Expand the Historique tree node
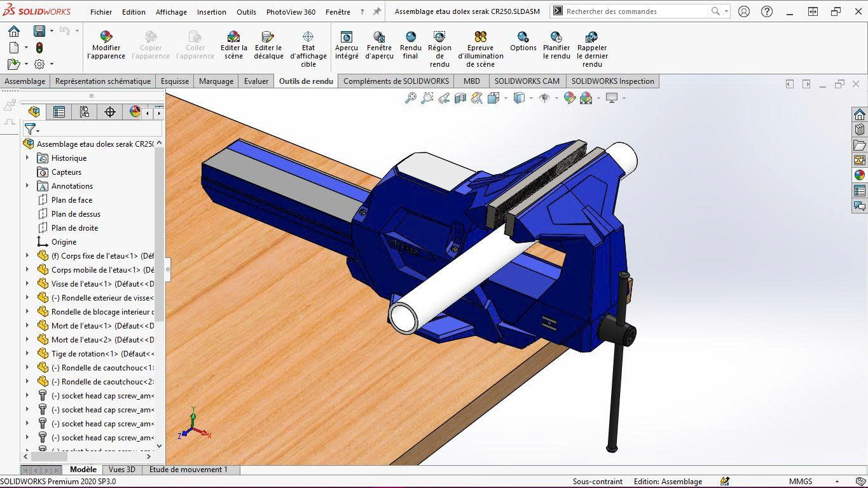This screenshot has height=488, width=868. pyautogui.click(x=27, y=158)
